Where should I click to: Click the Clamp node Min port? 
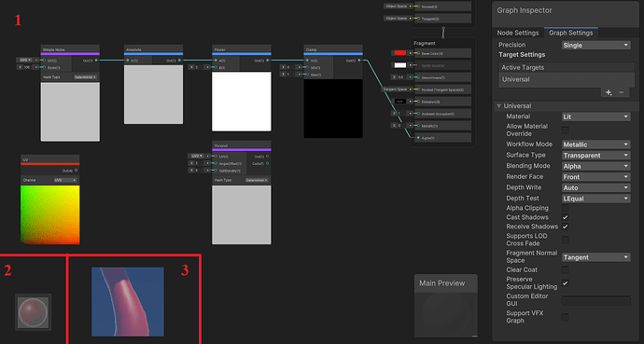(x=307, y=67)
